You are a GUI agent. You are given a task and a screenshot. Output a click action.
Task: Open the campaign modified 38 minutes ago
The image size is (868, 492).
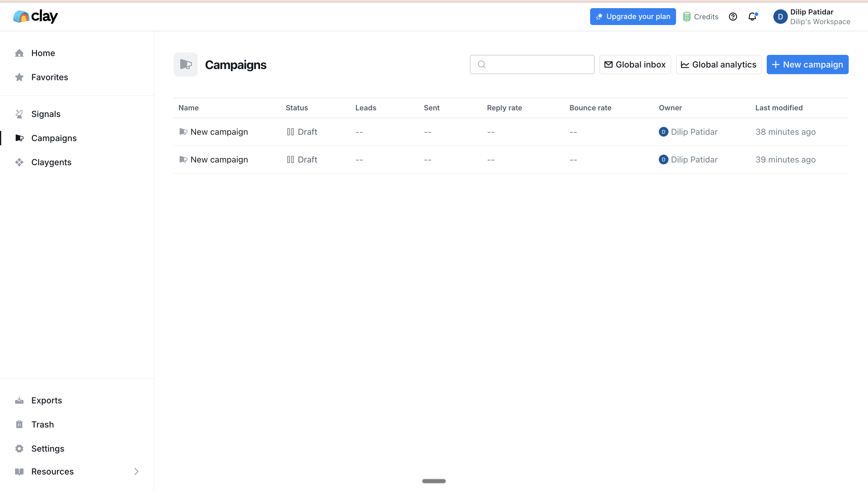[219, 132]
